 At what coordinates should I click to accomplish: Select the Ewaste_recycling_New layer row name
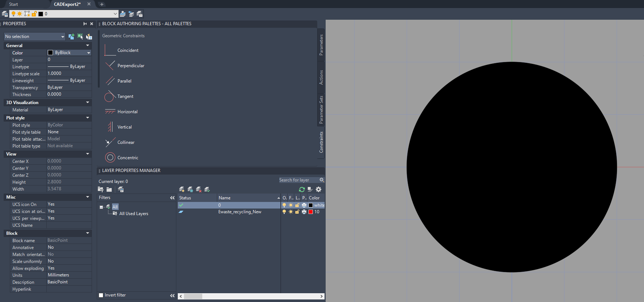pos(240,212)
